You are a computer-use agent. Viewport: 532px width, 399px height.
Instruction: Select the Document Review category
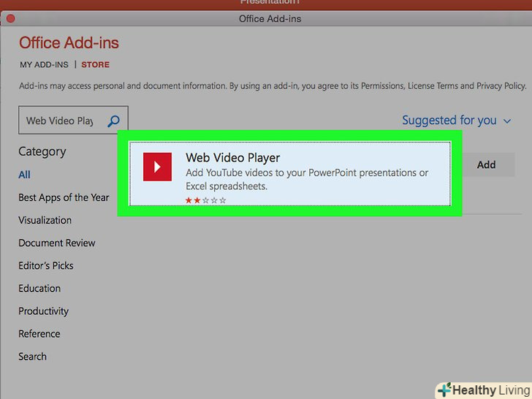click(x=57, y=243)
